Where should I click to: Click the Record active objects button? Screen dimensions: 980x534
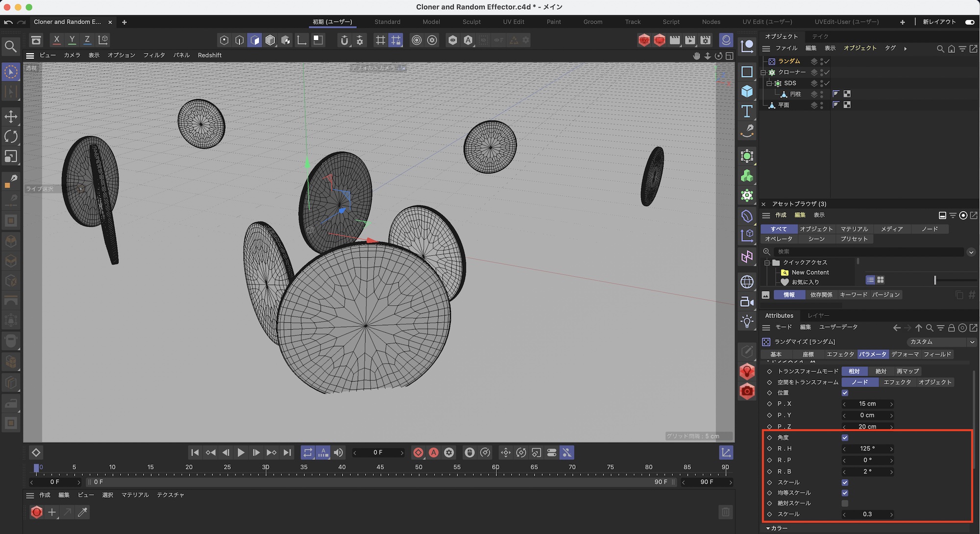(418, 453)
